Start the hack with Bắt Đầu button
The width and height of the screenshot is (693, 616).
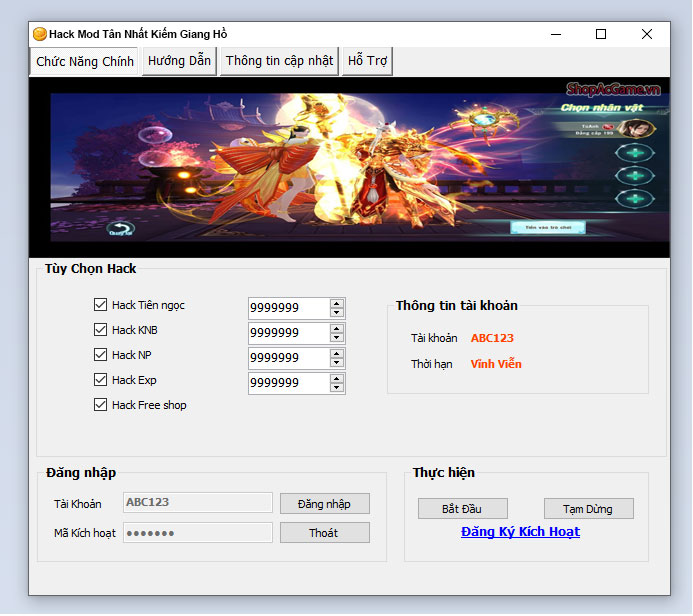[463, 509]
